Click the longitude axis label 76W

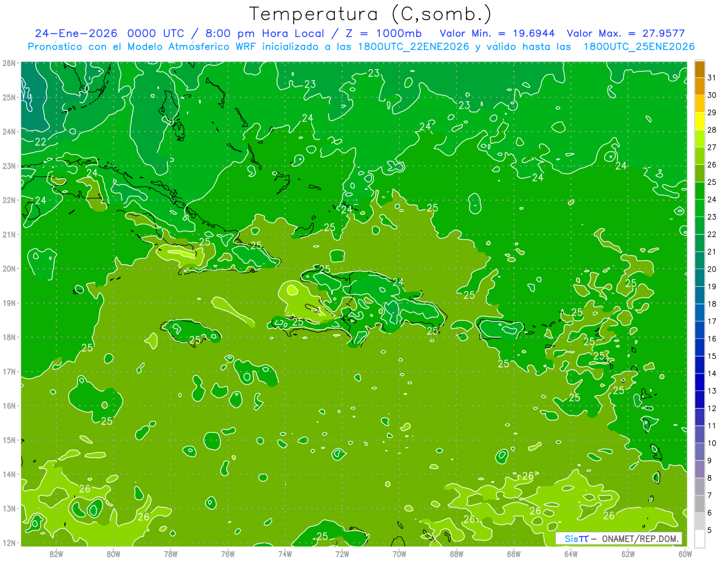point(228,554)
